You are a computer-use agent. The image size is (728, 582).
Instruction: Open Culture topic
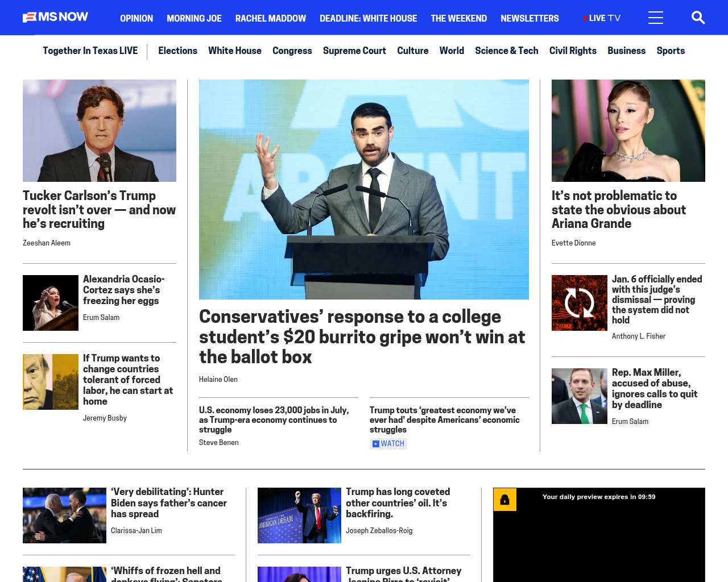coord(413,51)
